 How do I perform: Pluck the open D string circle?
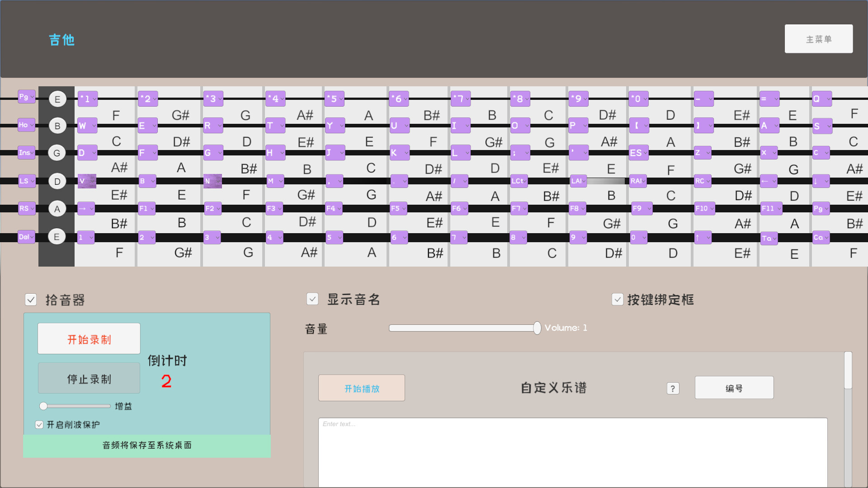[x=57, y=182]
